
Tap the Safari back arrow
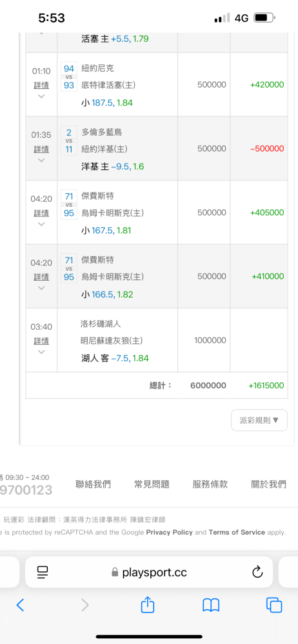click(20, 605)
